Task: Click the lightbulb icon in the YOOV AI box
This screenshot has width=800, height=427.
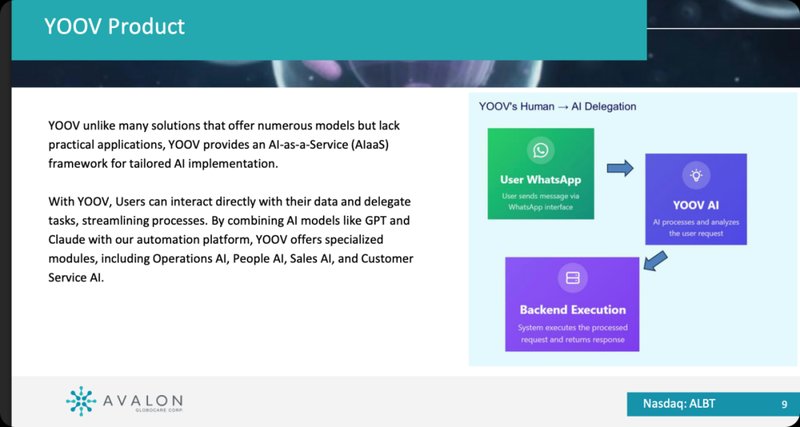Action: (695, 175)
